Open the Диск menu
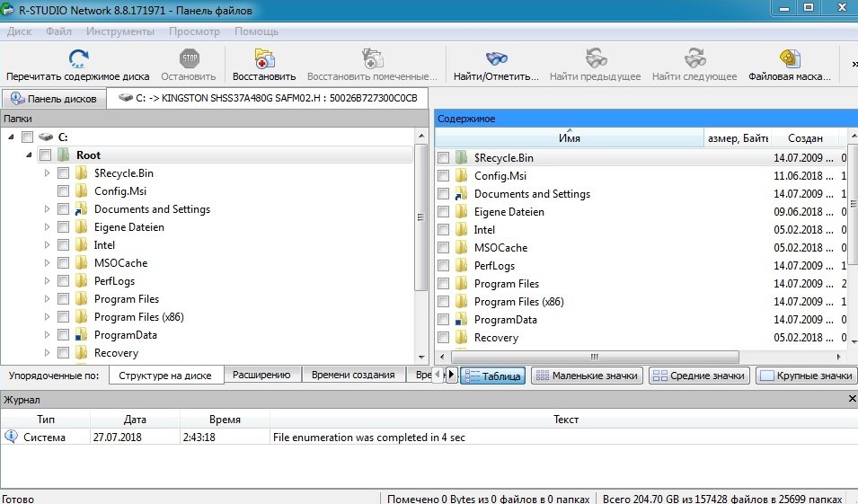The width and height of the screenshot is (858, 504). tap(19, 31)
